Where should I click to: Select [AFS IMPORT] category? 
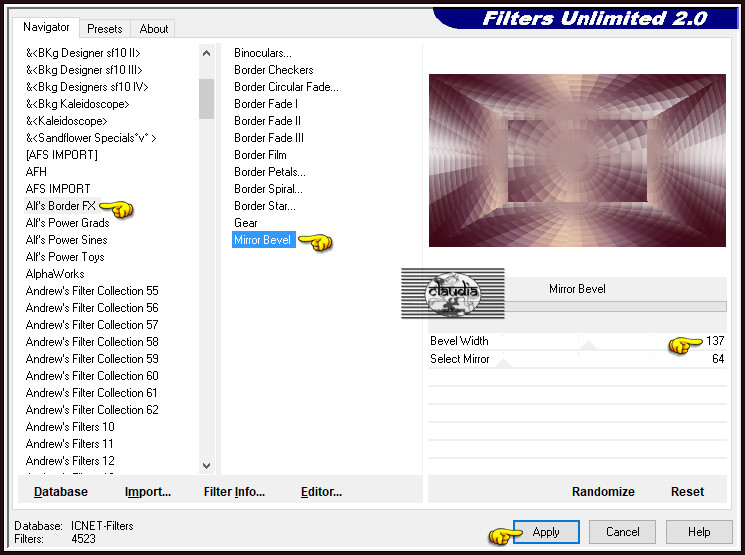click(x=62, y=155)
